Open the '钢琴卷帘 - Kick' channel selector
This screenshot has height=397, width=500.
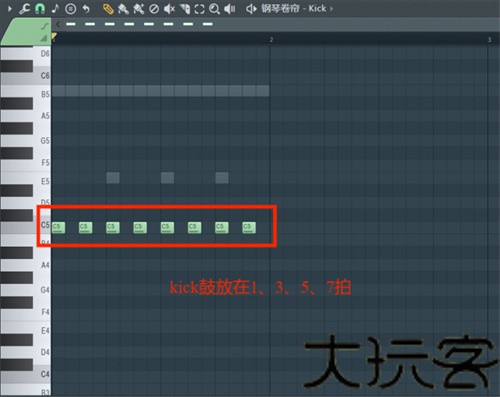coord(293,9)
